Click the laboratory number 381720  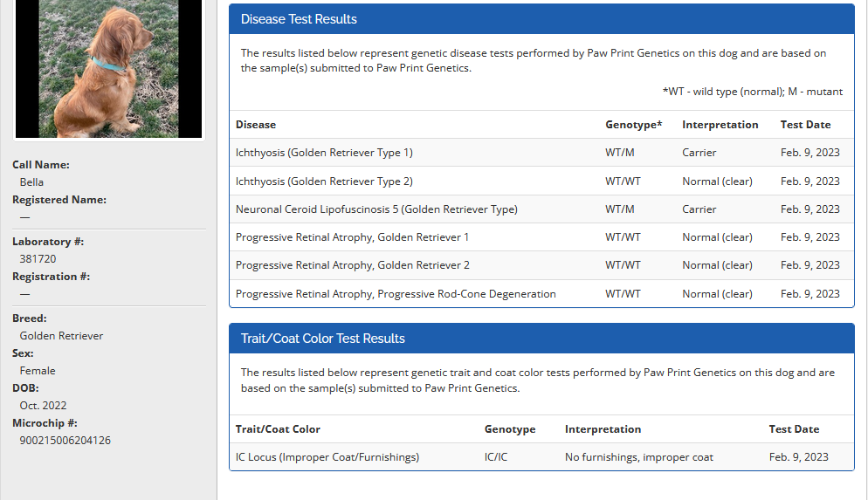click(x=38, y=259)
